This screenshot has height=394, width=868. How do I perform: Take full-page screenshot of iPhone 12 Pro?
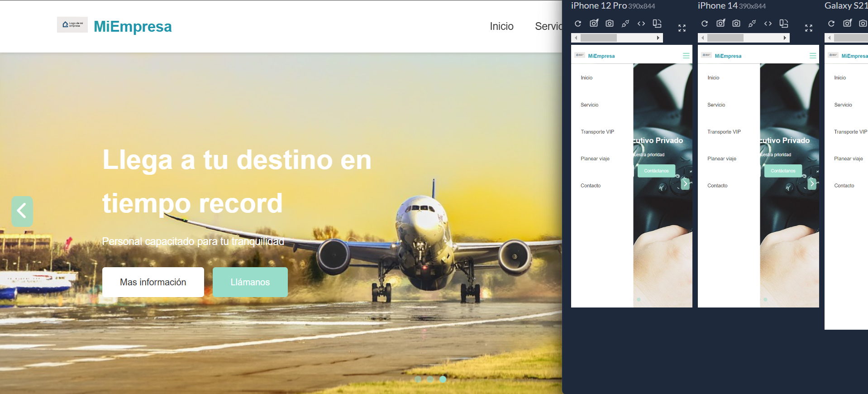tap(594, 24)
